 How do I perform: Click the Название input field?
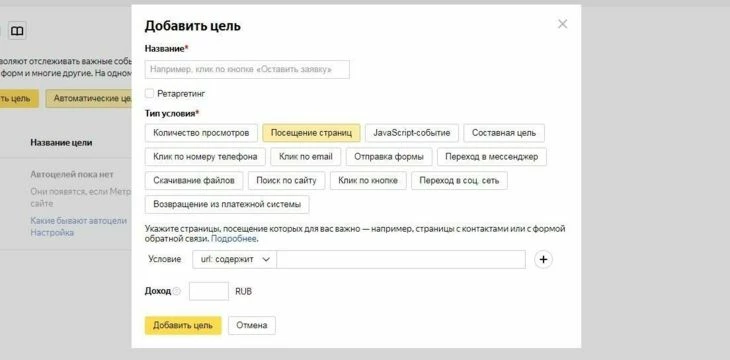(x=247, y=69)
